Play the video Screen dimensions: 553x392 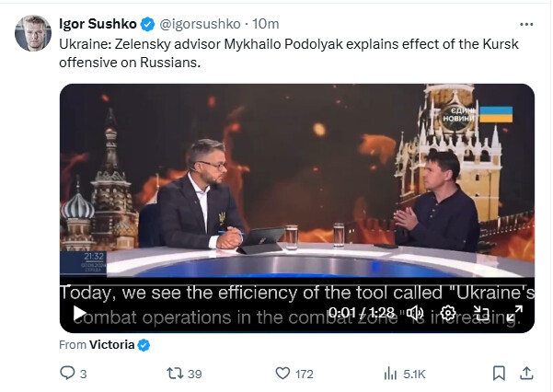80,314
